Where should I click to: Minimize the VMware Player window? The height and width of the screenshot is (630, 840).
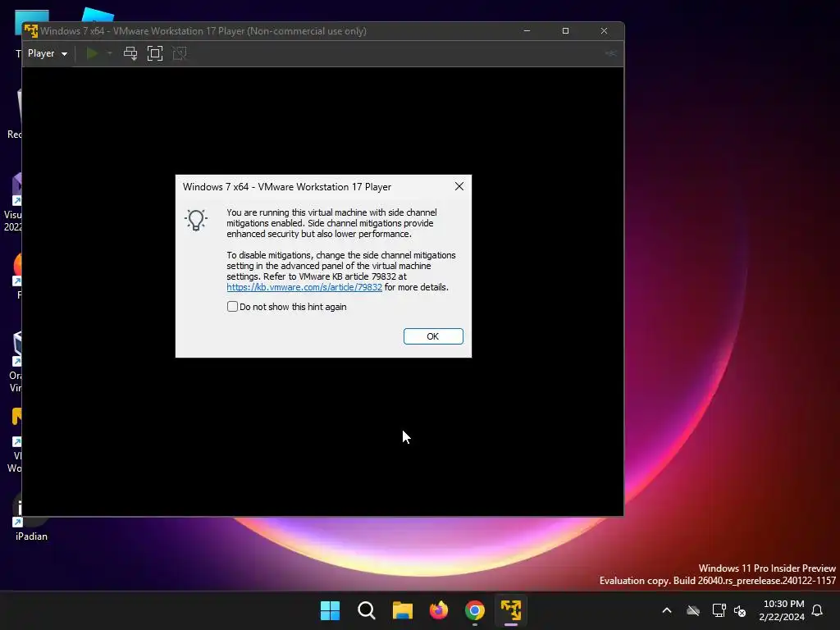[x=527, y=31]
